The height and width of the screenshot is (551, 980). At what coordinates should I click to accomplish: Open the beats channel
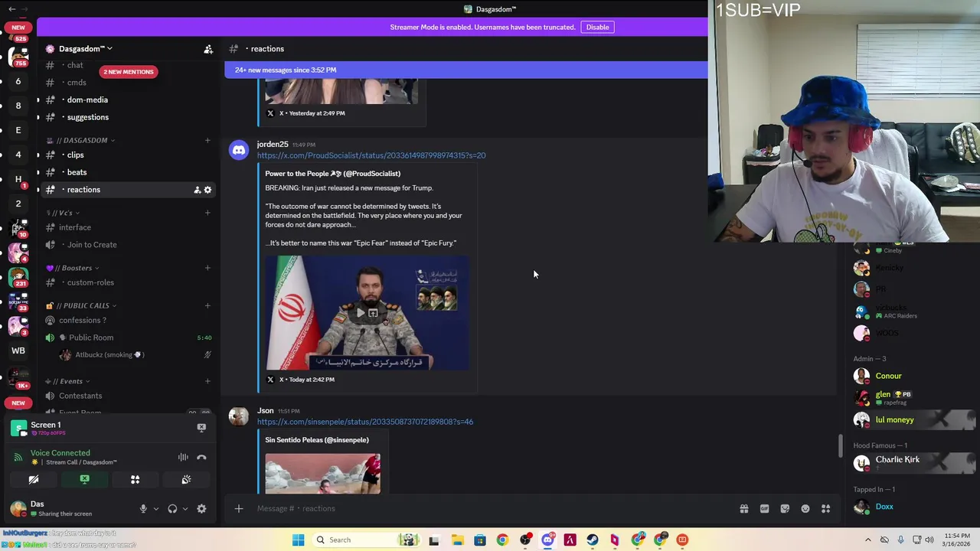[77, 173]
